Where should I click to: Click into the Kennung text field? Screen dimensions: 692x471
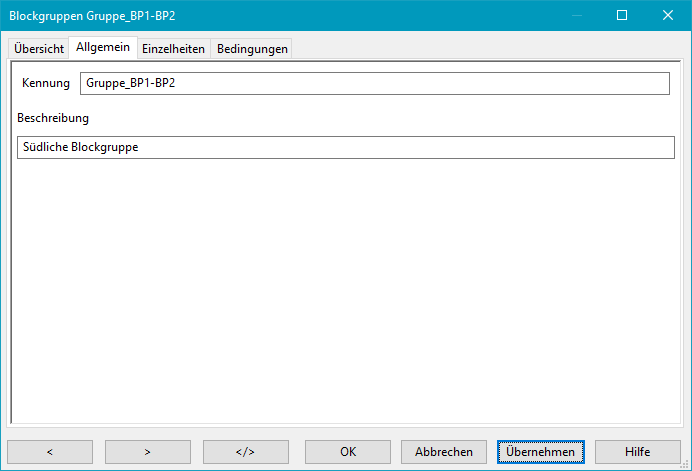[374, 83]
